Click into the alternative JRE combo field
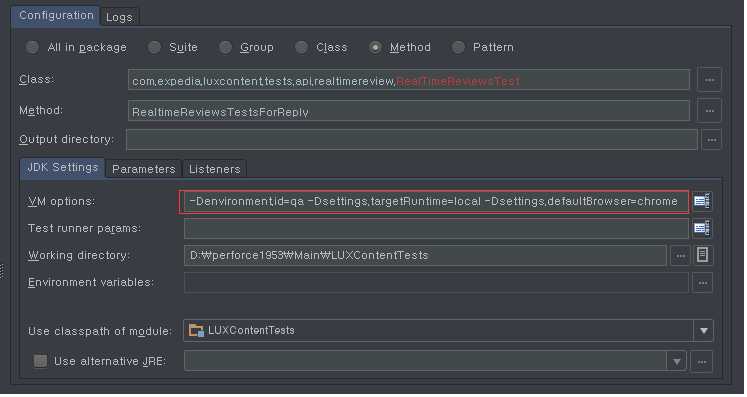The image size is (747, 397). pos(435,362)
